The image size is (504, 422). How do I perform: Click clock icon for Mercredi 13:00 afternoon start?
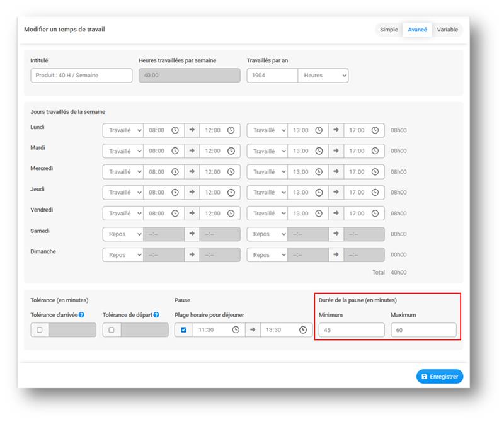pyautogui.click(x=319, y=172)
